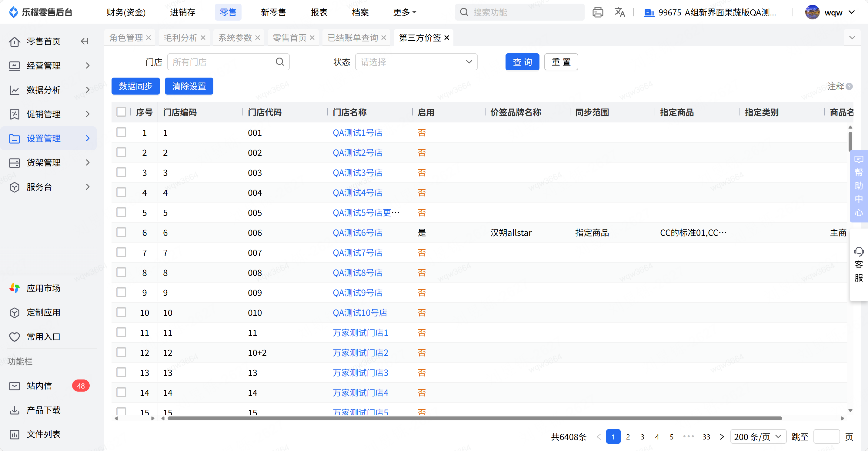The width and height of the screenshot is (868, 451).
Task: Click the 客服 headset icon
Action: (x=858, y=252)
